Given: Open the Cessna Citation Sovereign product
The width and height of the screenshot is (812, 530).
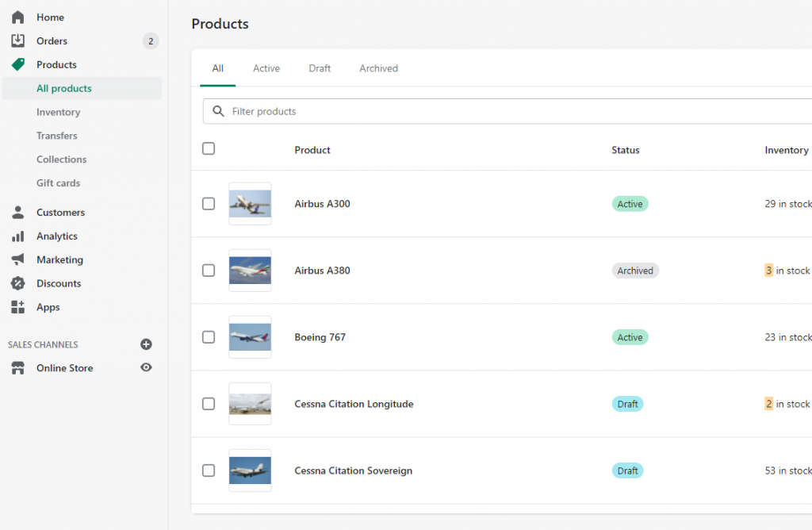Looking at the screenshot, I should click(353, 470).
